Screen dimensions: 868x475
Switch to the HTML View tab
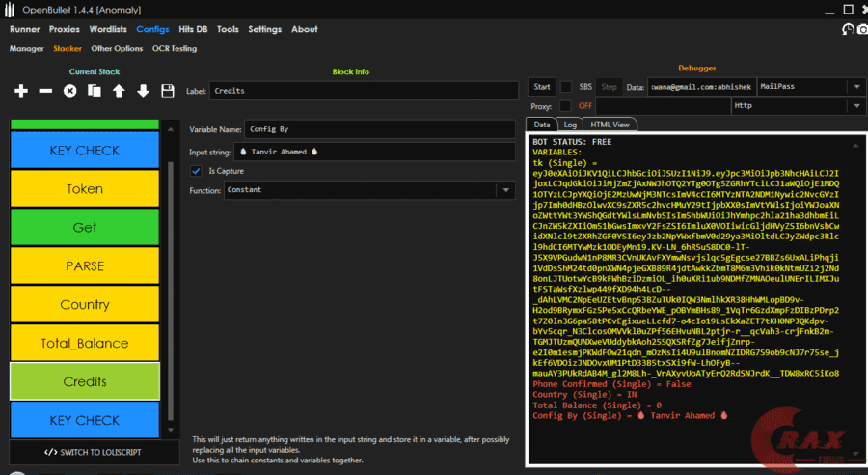coord(610,125)
